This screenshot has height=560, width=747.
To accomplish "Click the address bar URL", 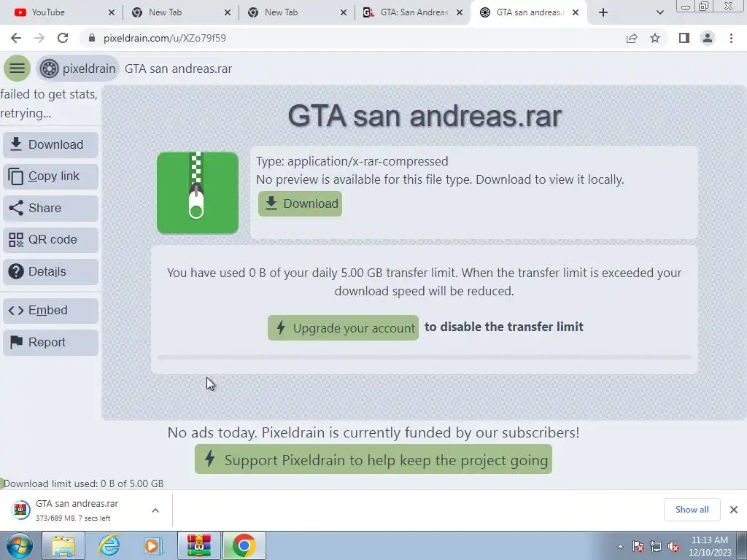I will point(165,38).
